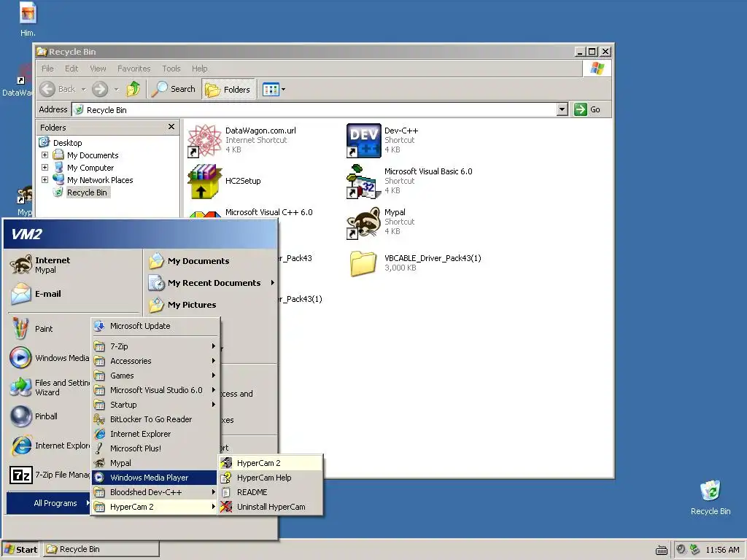Select Microsoft Visual Basic 6.0 shortcut

click(410, 181)
